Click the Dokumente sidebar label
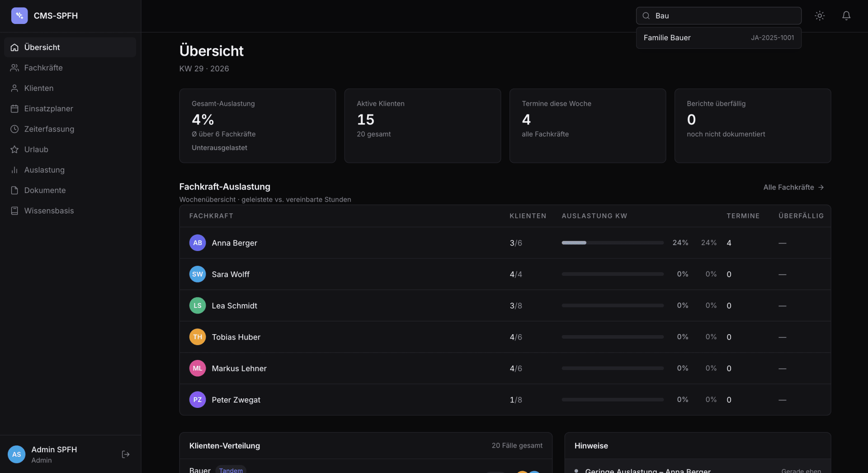The height and width of the screenshot is (473, 868). (x=45, y=190)
